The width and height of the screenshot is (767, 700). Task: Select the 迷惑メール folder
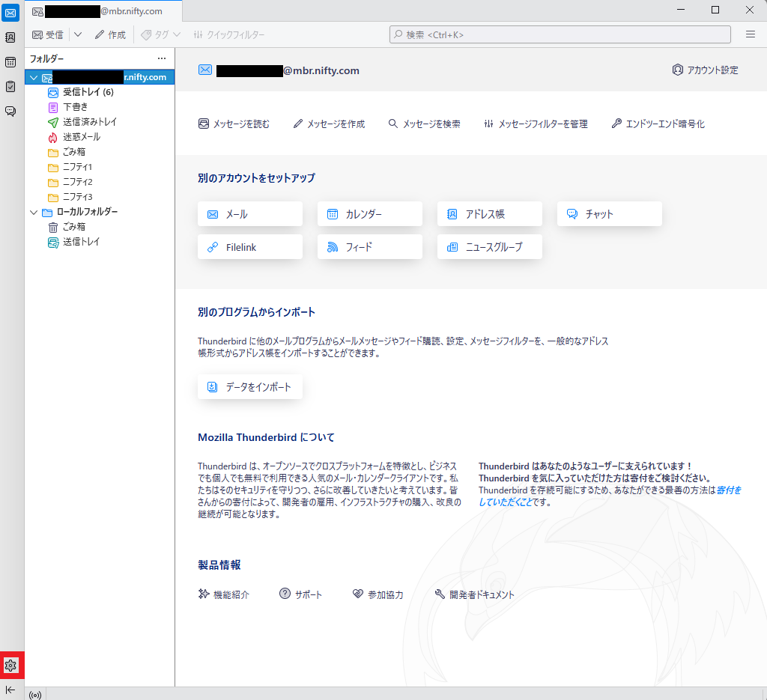(81, 137)
